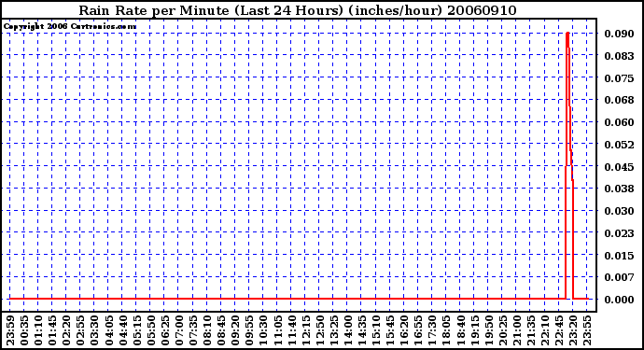Screen dimensions: 644x350
Task: Click the 14:00 time label
Action: pyautogui.click(x=347, y=330)
